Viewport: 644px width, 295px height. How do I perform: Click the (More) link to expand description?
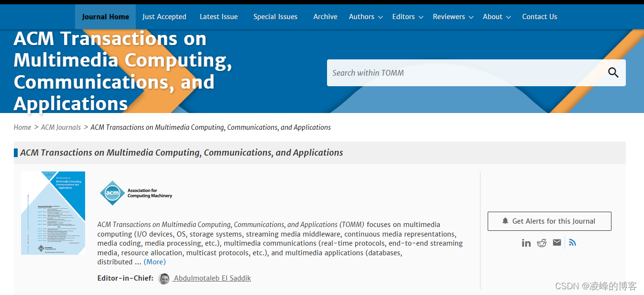[154, 261]
